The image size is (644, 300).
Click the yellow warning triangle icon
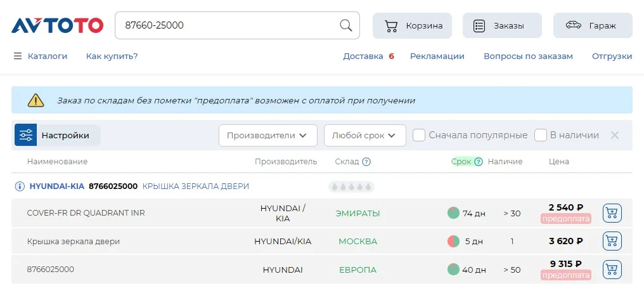tap(35, 100)
